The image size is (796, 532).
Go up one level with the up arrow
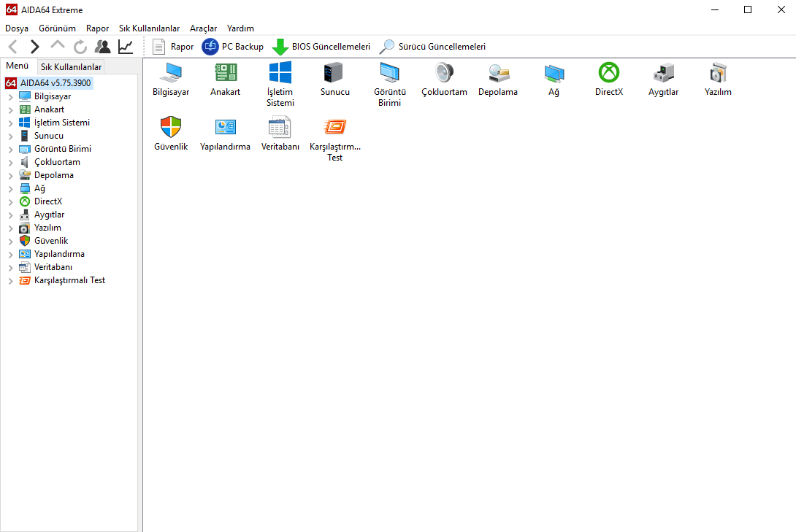[x=58, y=46]
